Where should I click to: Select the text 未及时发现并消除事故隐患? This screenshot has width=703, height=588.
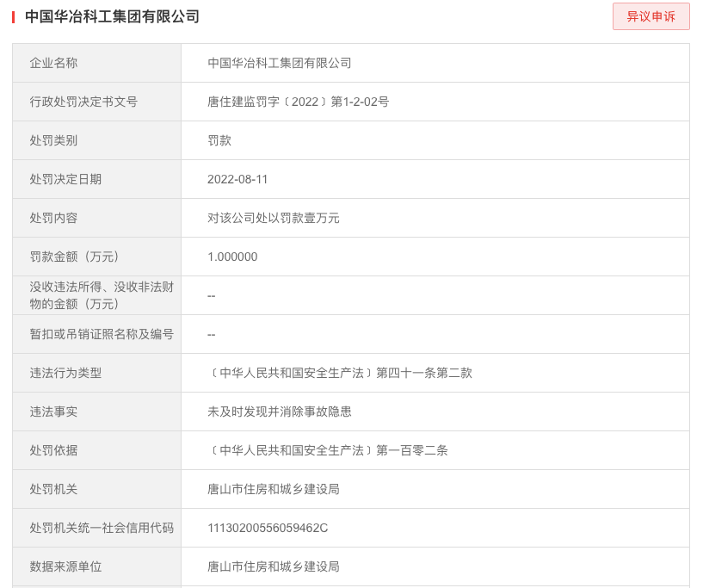coord(280,412)
